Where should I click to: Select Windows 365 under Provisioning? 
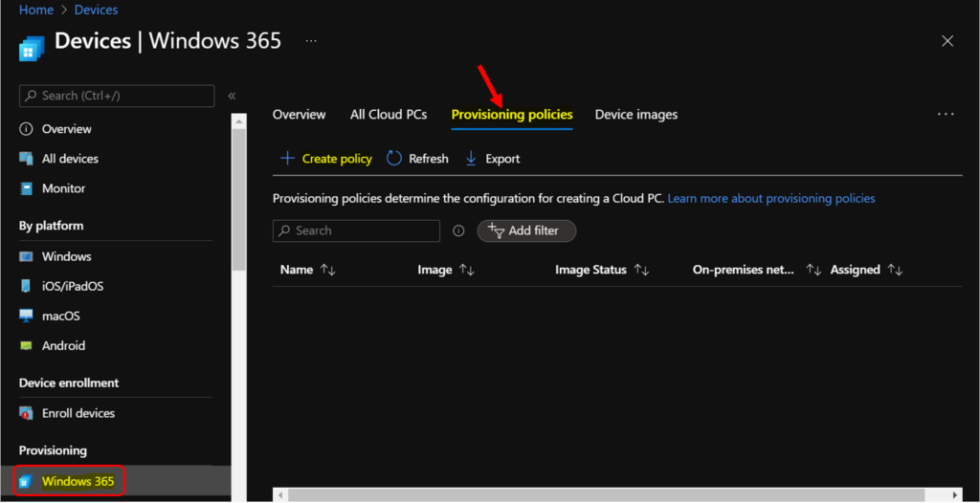pos(78,481)
